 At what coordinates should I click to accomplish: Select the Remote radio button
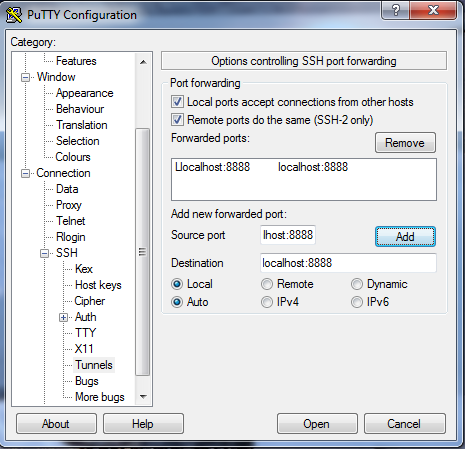pyautogui.click(x=267, y=284)
